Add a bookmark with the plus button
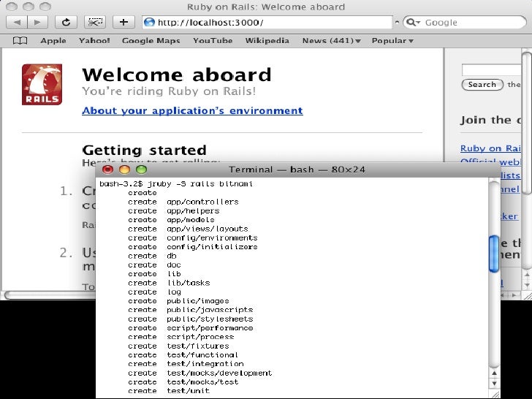The width and height of the screenshot is (532, 399). (123, 23)
